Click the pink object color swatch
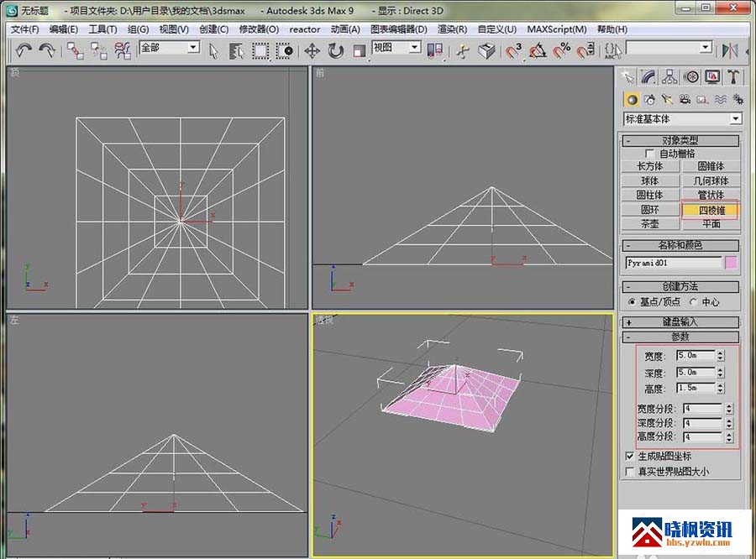The width and height of the screenshot is (756, 559). coord(731,263)
